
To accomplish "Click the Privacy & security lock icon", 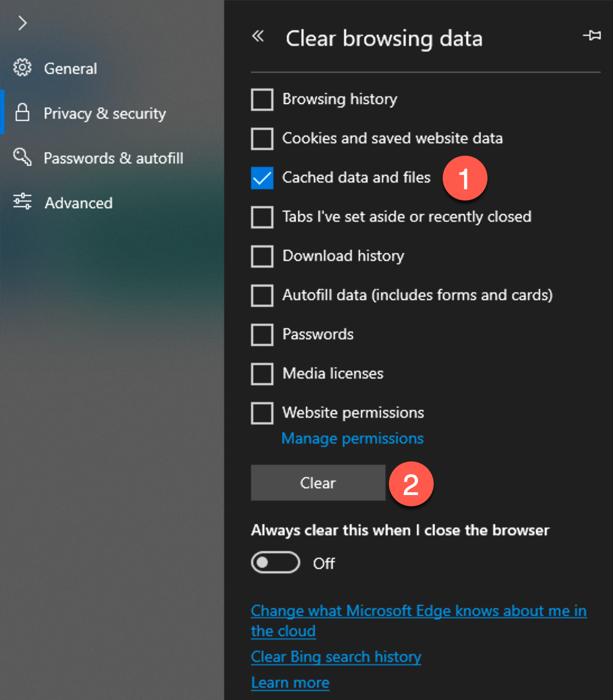I will [22, 112].
